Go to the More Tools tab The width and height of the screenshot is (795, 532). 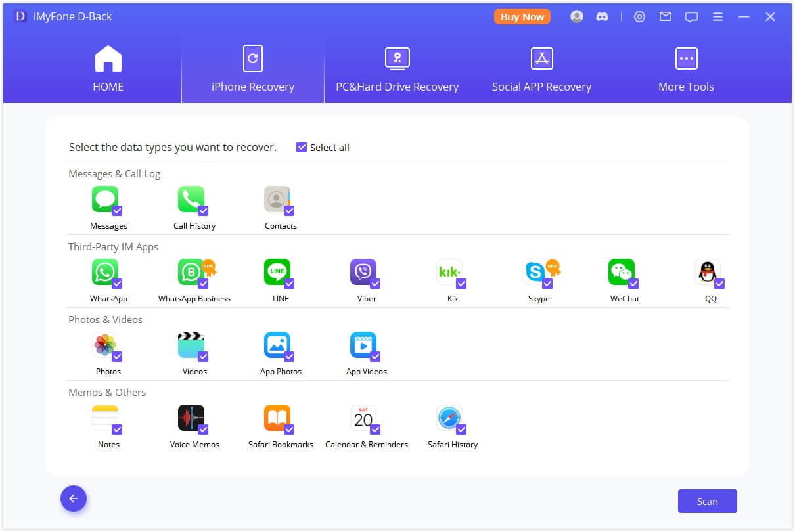686,70
